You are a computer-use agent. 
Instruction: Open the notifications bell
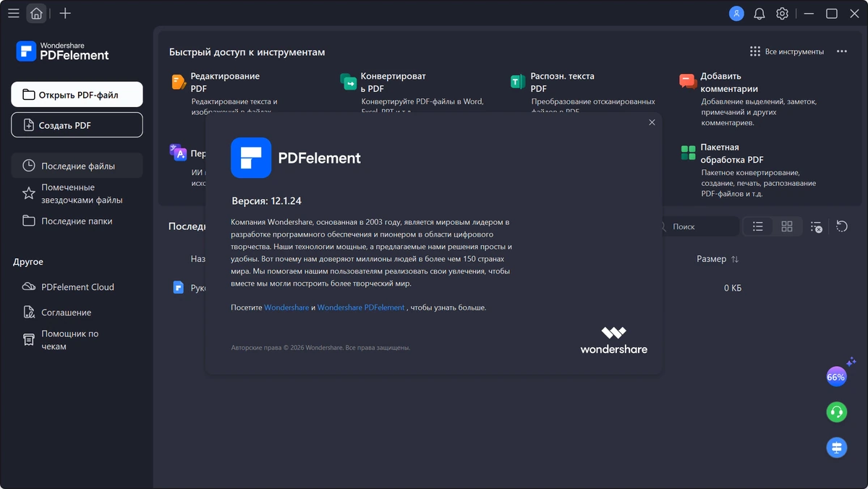click(759, 13)
